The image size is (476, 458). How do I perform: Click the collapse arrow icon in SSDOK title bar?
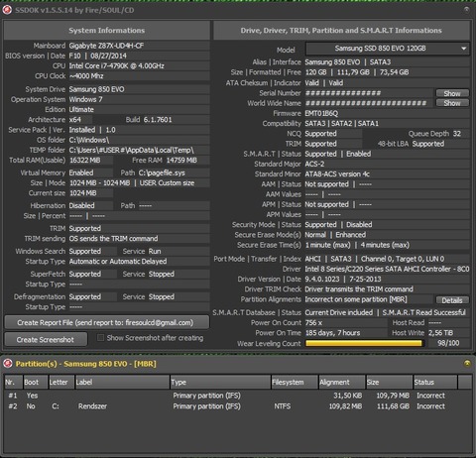[466, 10]
